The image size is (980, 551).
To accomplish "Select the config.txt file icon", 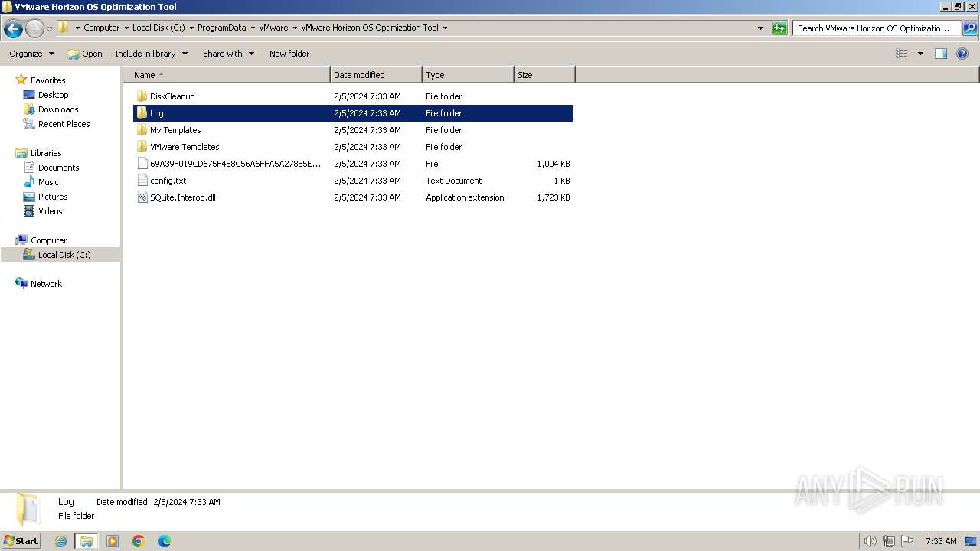I will (142, 181).
